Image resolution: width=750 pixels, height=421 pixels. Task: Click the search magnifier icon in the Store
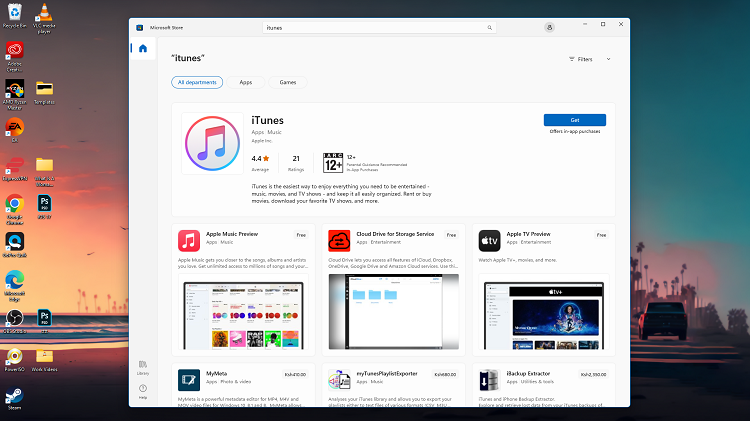(x=489, y=28)
